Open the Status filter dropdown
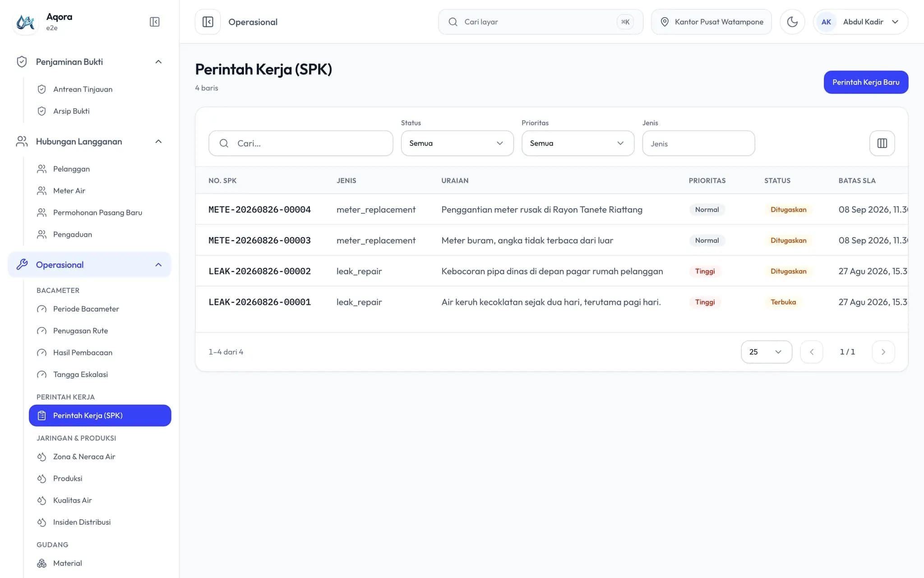 (x=457, y=143)
